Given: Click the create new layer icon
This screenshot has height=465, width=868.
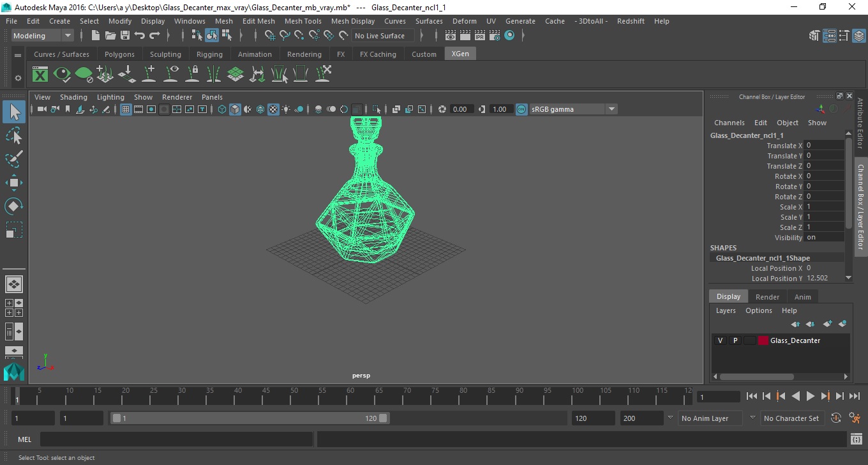Looking at the screenshot, I should [828, 324].
